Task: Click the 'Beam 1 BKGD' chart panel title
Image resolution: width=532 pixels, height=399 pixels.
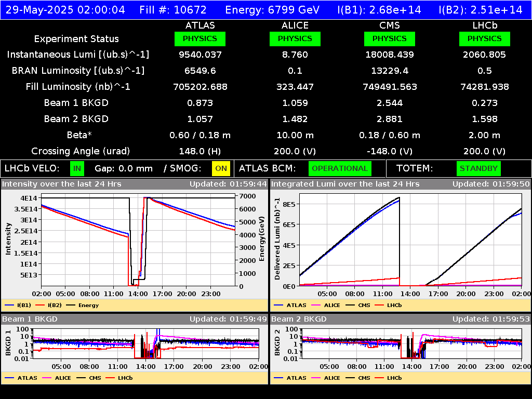Action: coord(30,320)
